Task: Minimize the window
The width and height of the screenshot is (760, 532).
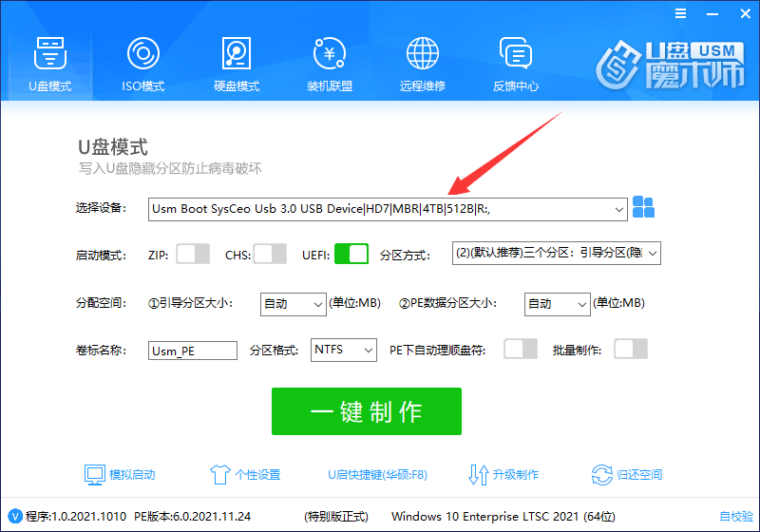Action: 712,14
